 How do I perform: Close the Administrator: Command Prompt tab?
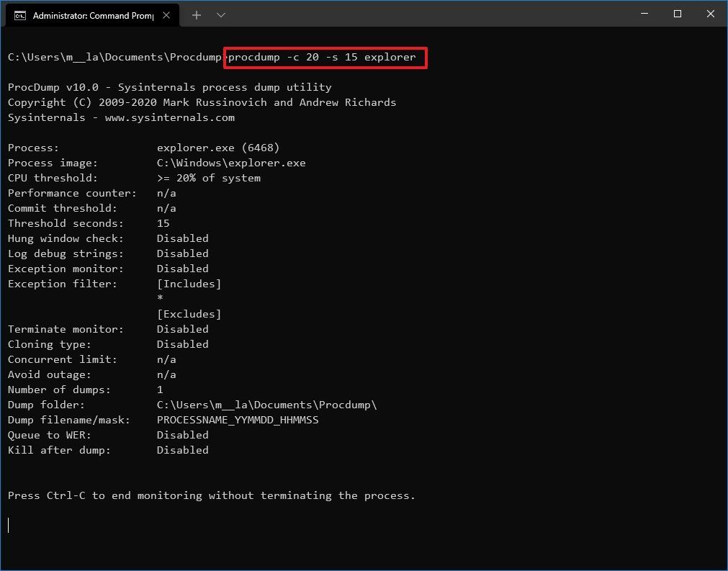(x=166, y=14)
